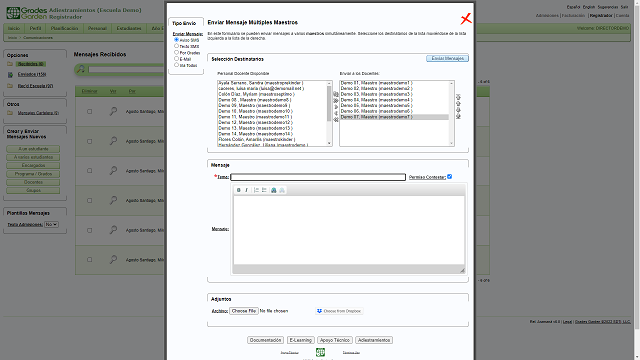Open the Recibidos link in sidebar
The width and height of the screenshot is (640, 360).
point(31,64)
